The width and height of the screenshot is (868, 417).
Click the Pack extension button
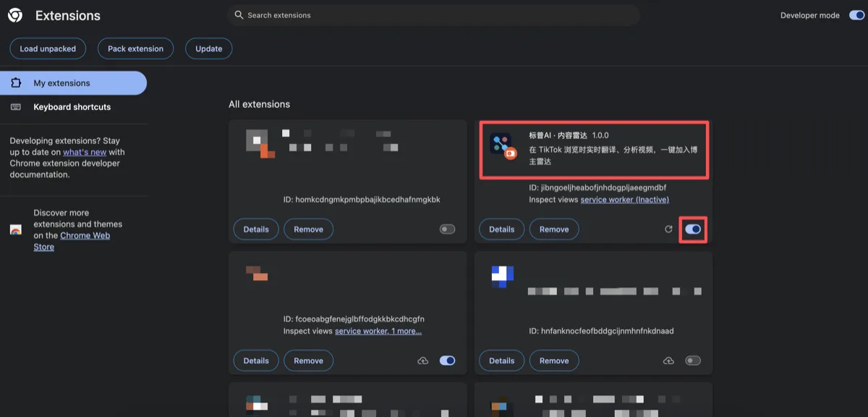(135, 49)
